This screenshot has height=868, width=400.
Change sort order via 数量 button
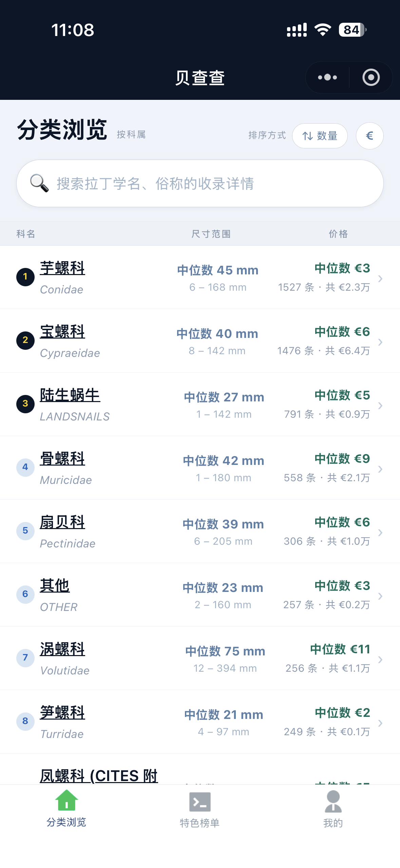320,136
